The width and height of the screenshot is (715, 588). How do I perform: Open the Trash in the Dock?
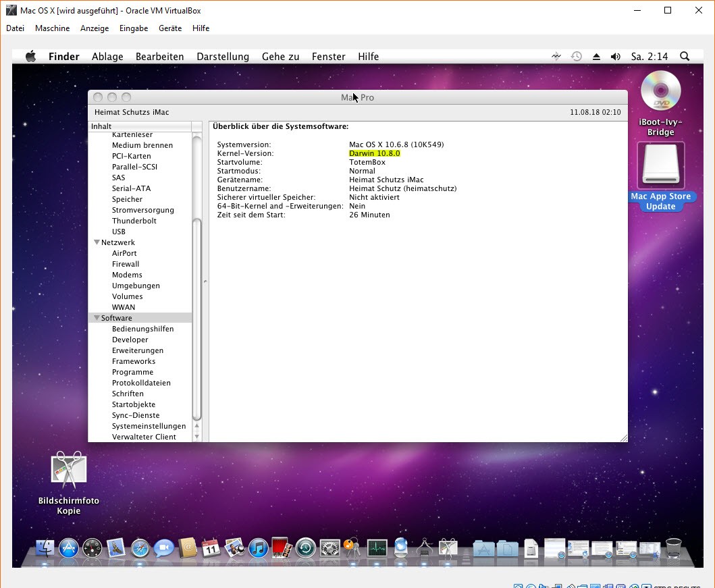(673, 547)
